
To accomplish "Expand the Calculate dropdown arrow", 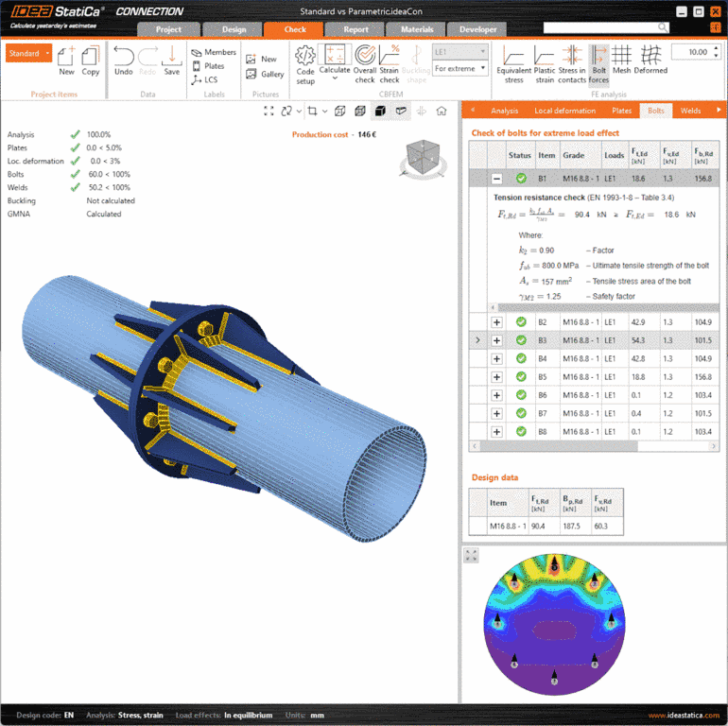I will tap(335, 78).
